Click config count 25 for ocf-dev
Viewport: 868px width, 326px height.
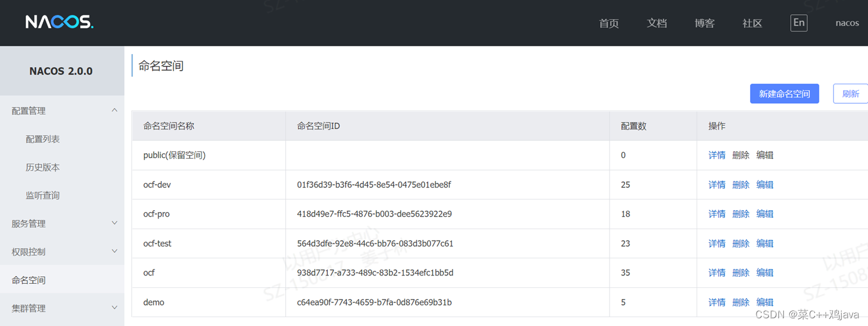click(626, 185)
